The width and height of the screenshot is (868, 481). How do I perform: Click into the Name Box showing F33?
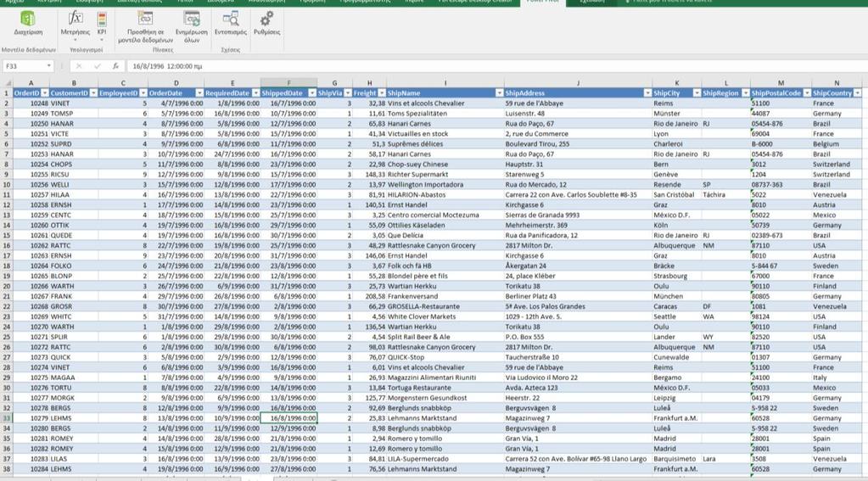point(23,66)
